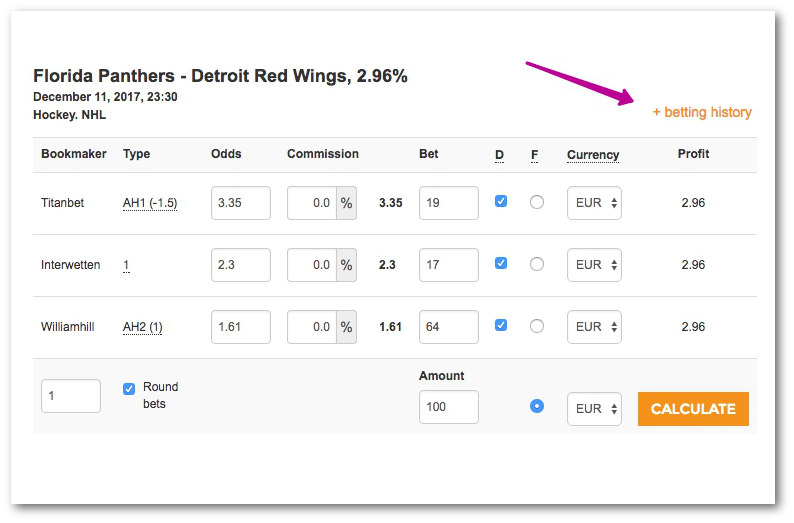Toggle the D checkbox for Interwetten
The image size is (794, 523).
(x=501, y=263)
